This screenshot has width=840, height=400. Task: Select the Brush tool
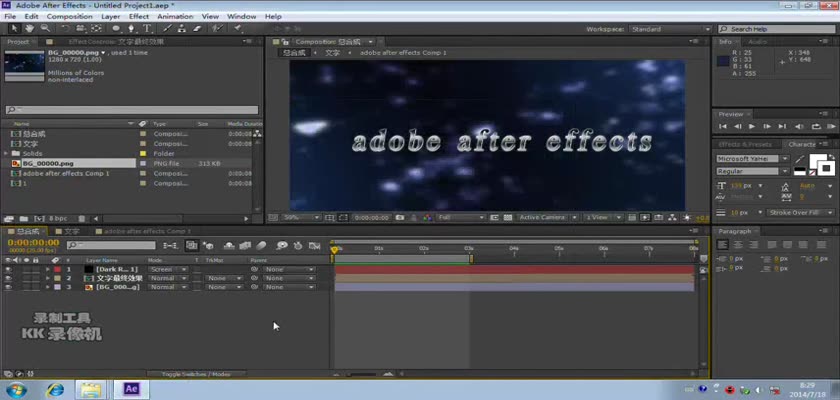167,29
